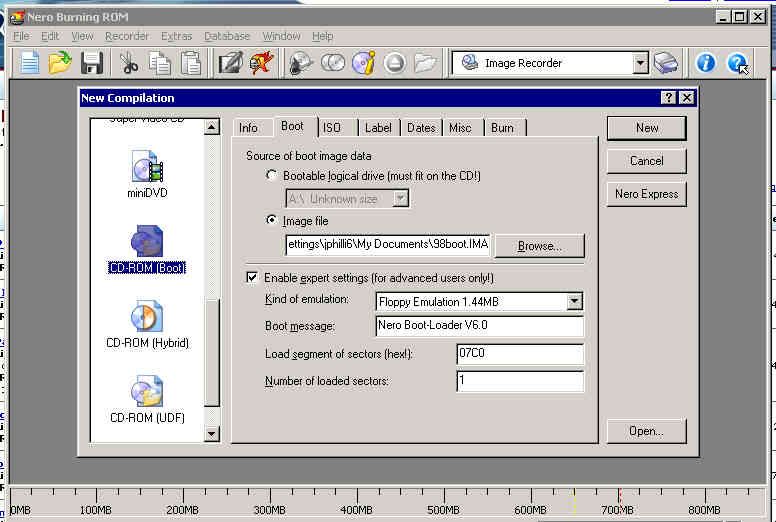Select Image file radio option
Viewport: 776px width, 522px height.
[271, 220]
